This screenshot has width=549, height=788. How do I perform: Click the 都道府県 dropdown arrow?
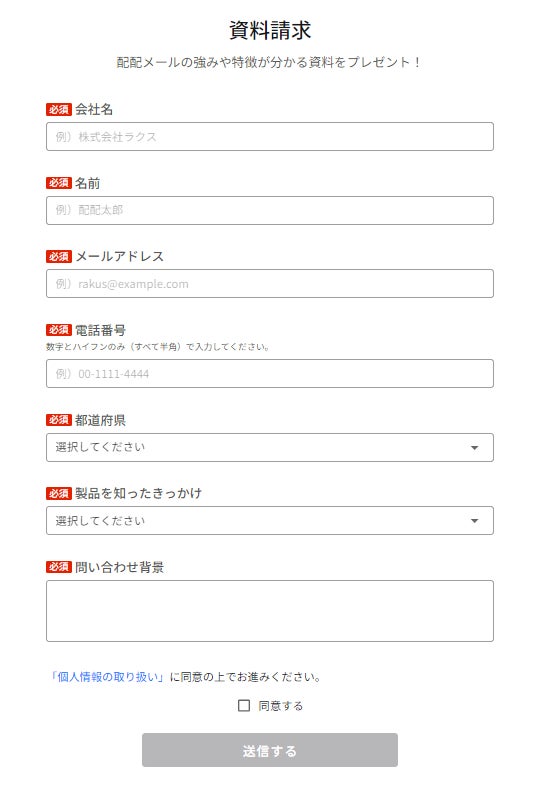pyautogui.click(x=474, y=448)
